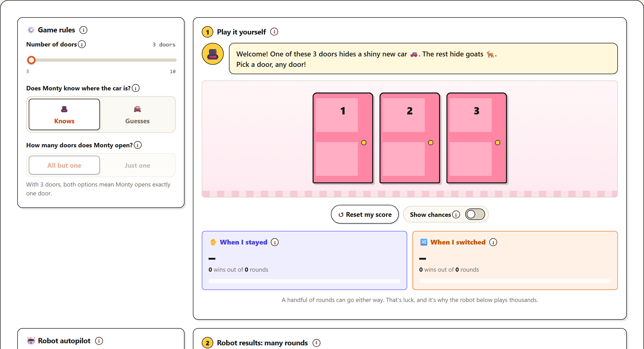Click the Number of doors info icon
Viewport: 644px width, 349px height.
click(82, 44)
